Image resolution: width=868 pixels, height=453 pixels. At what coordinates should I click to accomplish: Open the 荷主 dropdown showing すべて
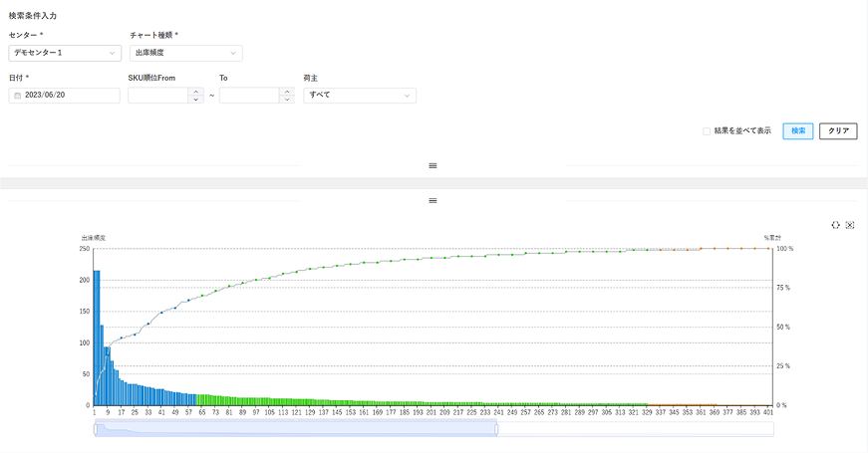[x=360, y=96]
